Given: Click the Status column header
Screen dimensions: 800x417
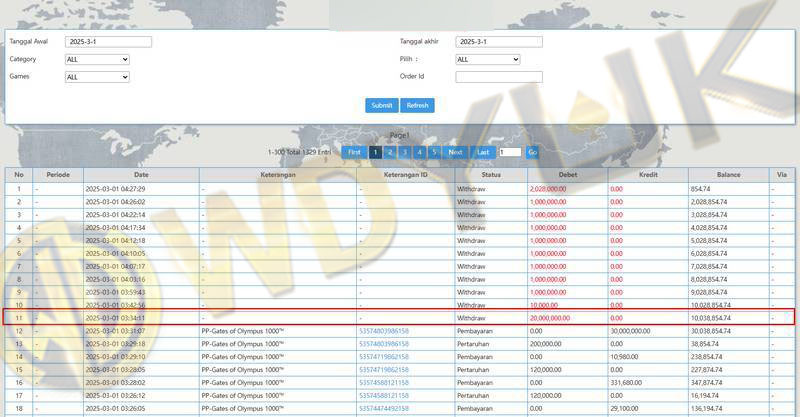Looking at the screenshot, I should point(491,175).
